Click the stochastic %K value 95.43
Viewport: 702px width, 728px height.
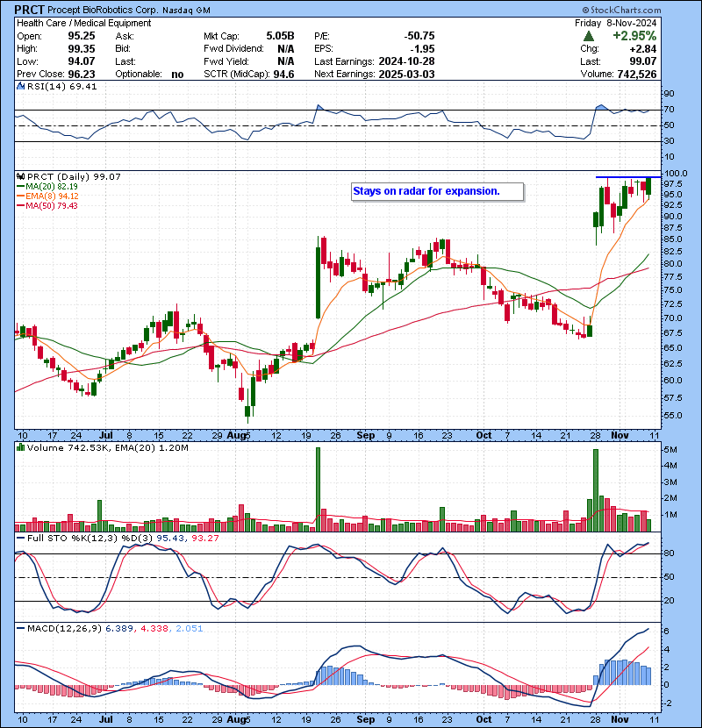(x=170, y=539)
